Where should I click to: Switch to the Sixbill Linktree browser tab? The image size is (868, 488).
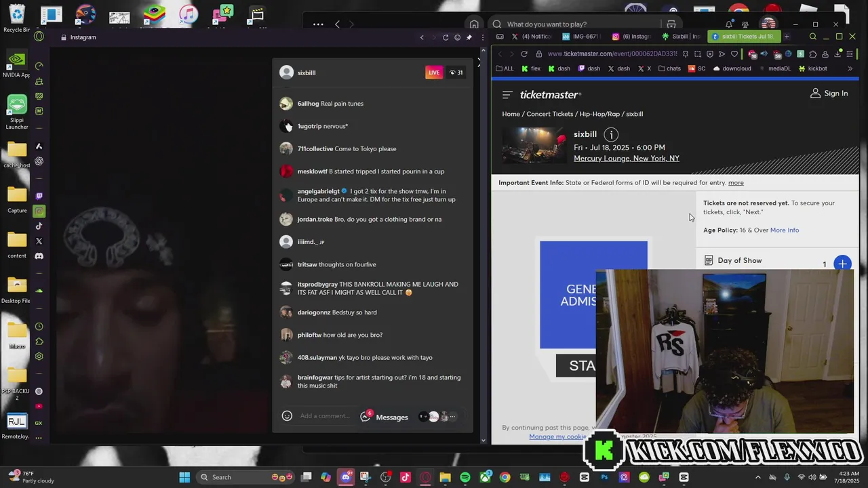point(682,37)
